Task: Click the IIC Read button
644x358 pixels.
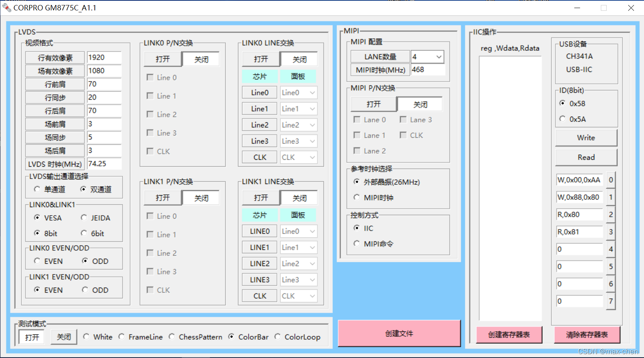Action: click(x=586, y=157)
